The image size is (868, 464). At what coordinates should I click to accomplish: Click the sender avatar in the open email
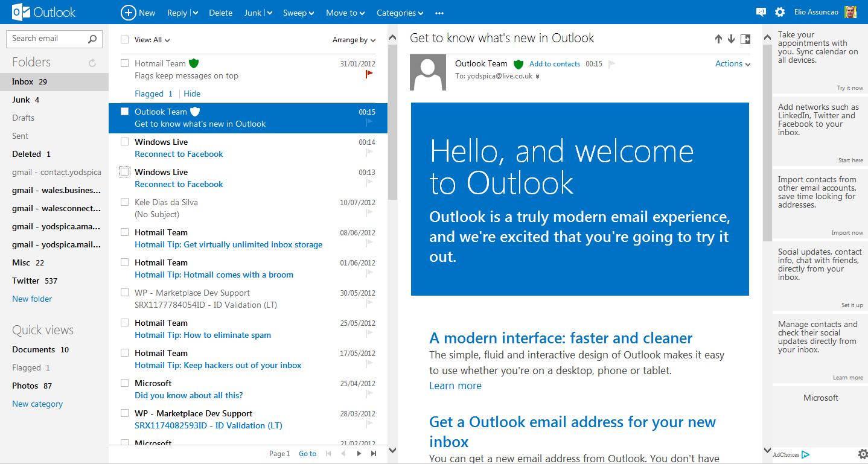tap(428, 72)
